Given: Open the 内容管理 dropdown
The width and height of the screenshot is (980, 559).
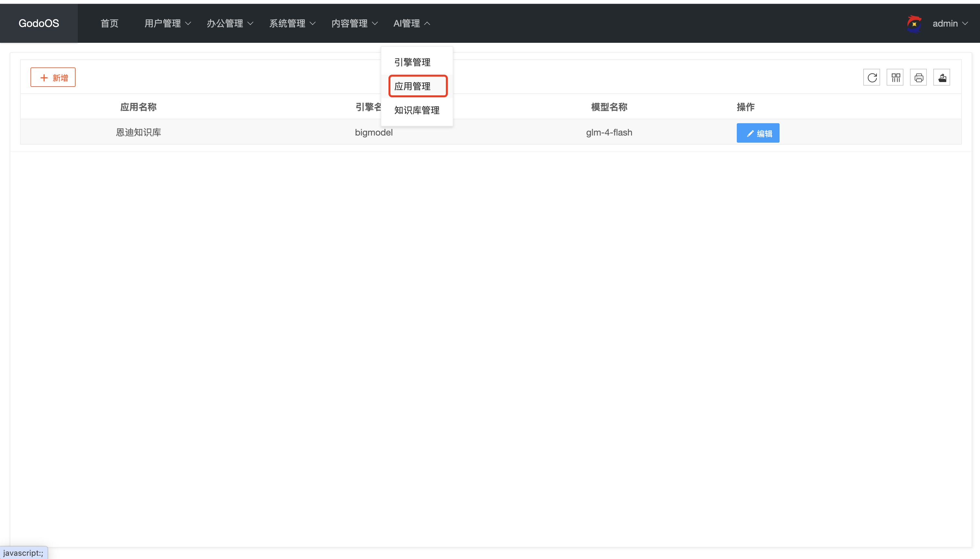Looking at the screenshot, I should tap(353, 23).
